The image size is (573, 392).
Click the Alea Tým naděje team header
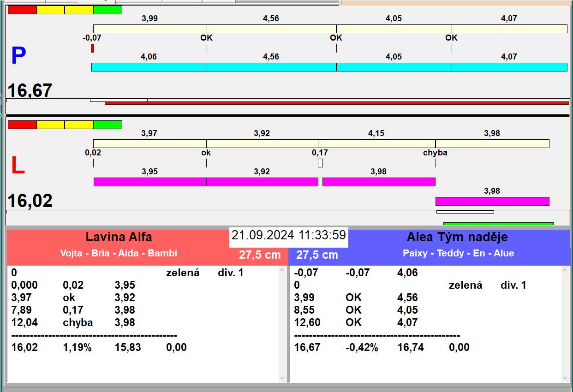coord(457,238)
